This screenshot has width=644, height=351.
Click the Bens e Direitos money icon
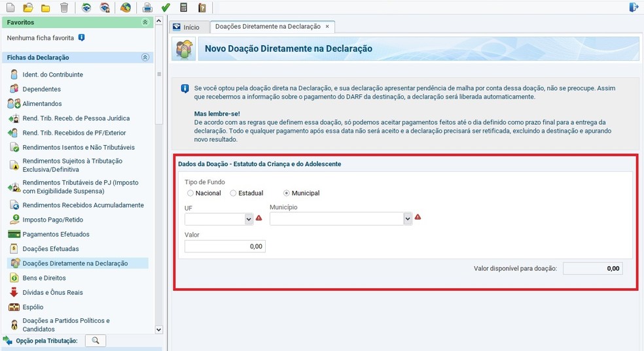[14, 278]
